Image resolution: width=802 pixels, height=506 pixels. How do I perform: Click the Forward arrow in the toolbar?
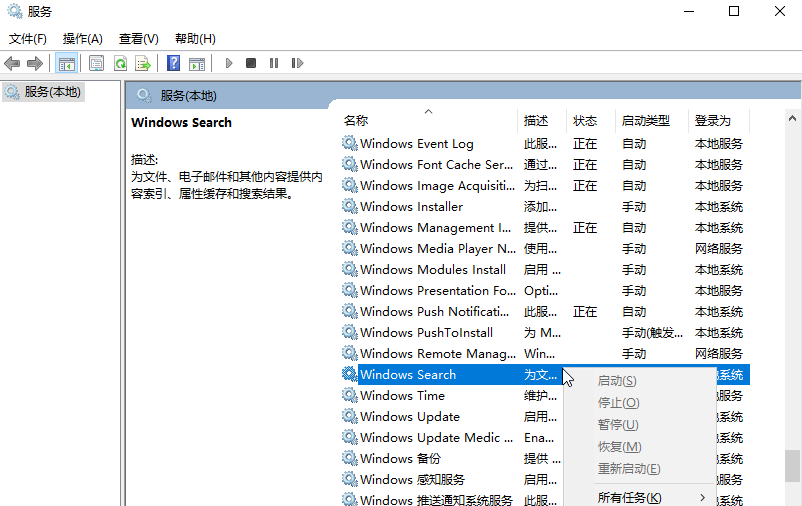35,64
